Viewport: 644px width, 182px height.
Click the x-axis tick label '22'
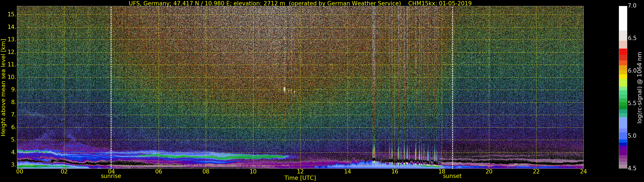tap(536, 172)
